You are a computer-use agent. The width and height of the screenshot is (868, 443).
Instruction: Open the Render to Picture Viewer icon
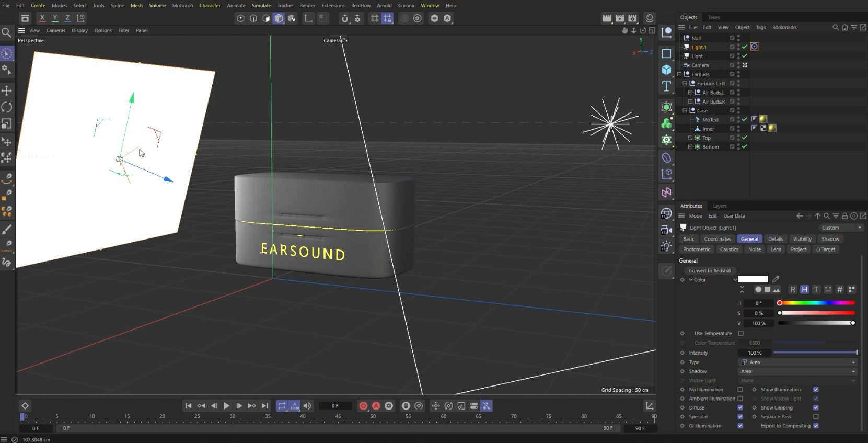(x=620, y=18)
